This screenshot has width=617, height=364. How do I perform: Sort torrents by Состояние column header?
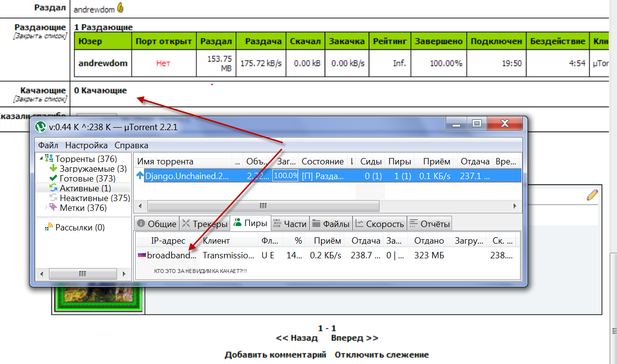click(322, 161)
